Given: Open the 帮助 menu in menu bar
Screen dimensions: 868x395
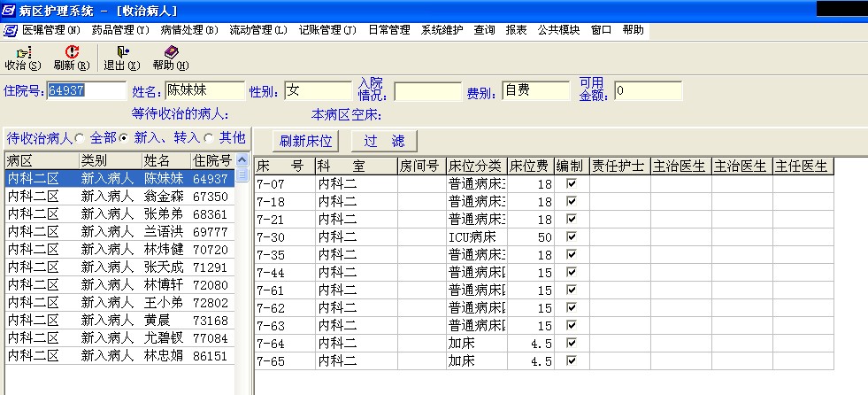Looking at the screenshot, I should [x=633, y=30].
